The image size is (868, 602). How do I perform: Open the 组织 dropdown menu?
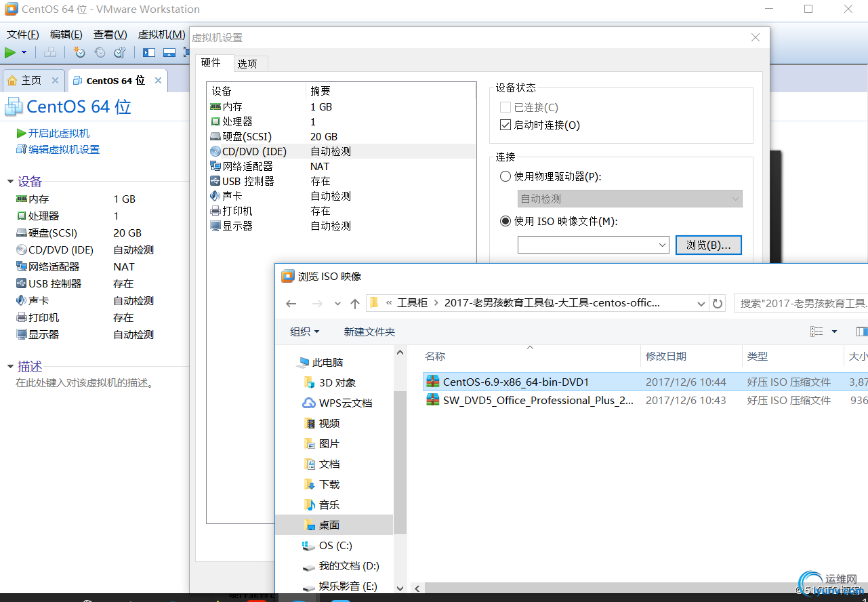304,332
